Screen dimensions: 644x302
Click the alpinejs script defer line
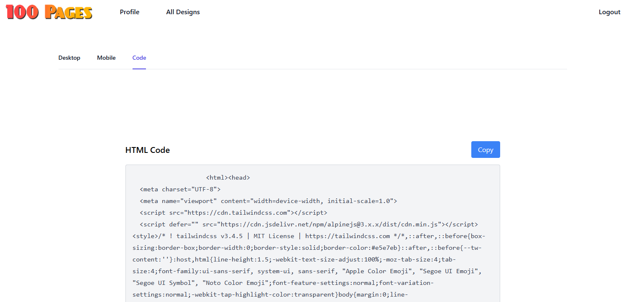tap(309, 224)
